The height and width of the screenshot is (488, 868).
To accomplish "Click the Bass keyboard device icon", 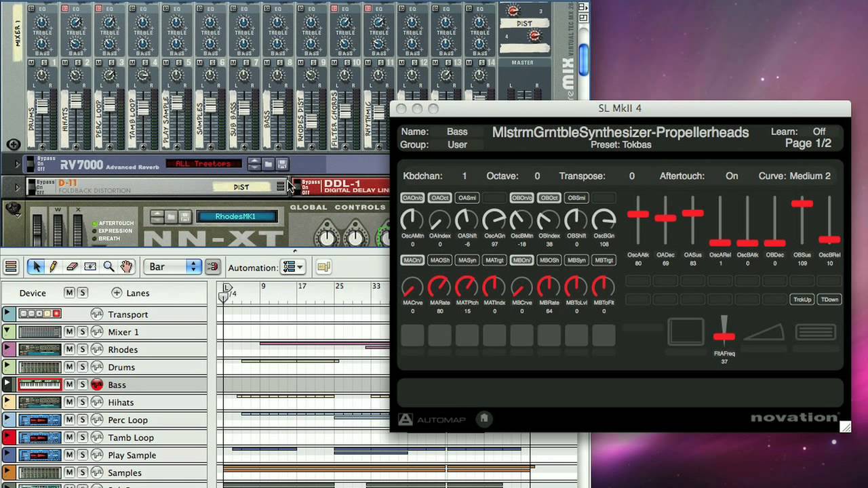I will coord(39,385).
